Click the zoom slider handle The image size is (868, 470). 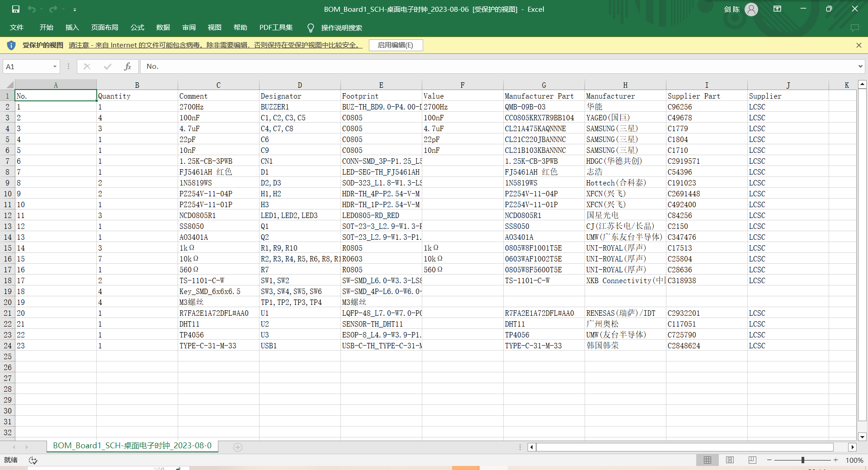(x=803, y=460)
